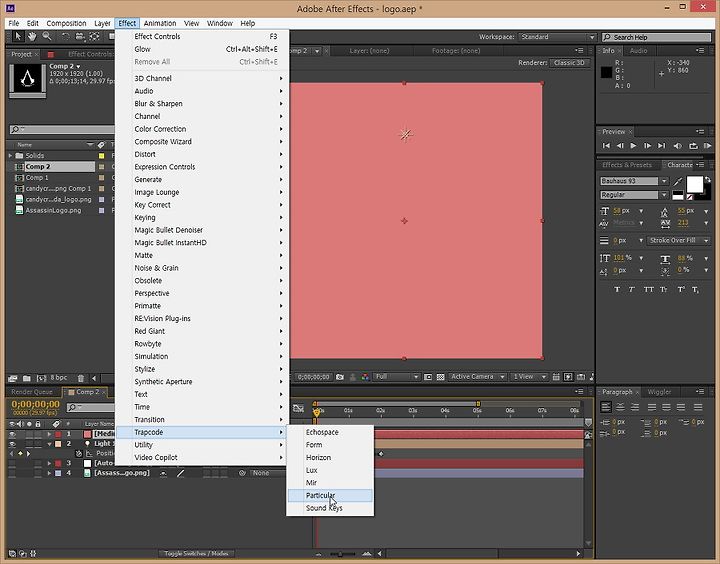This screenshot has width=720, height=564.
Task: Set no fill color swatch
Action: coord(689,197)
